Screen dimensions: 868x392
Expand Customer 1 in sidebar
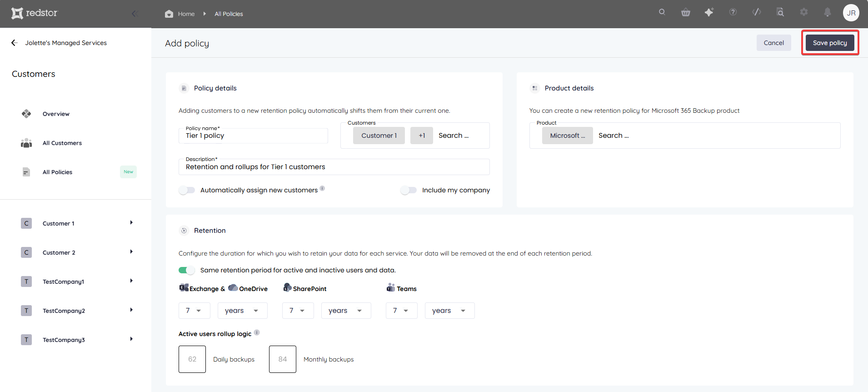point(131,223)
